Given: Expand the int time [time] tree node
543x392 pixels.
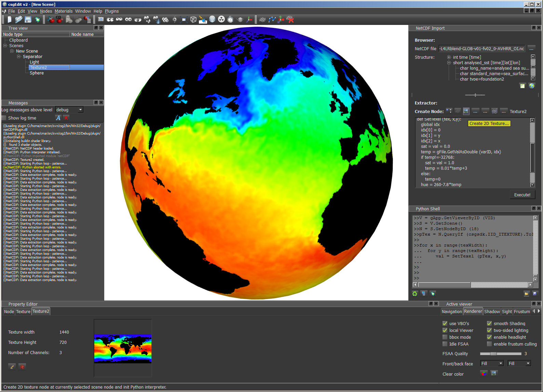Looking at the screenshot, I should [449, 57].
